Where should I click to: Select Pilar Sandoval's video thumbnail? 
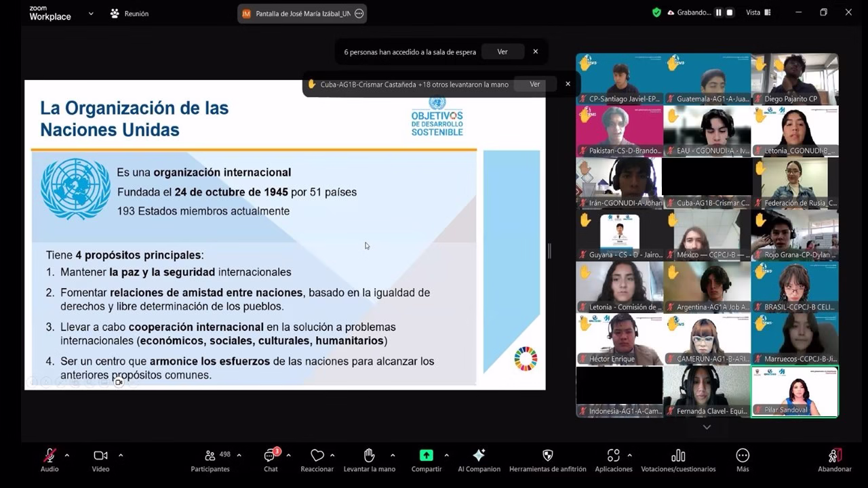click(794, 391)
